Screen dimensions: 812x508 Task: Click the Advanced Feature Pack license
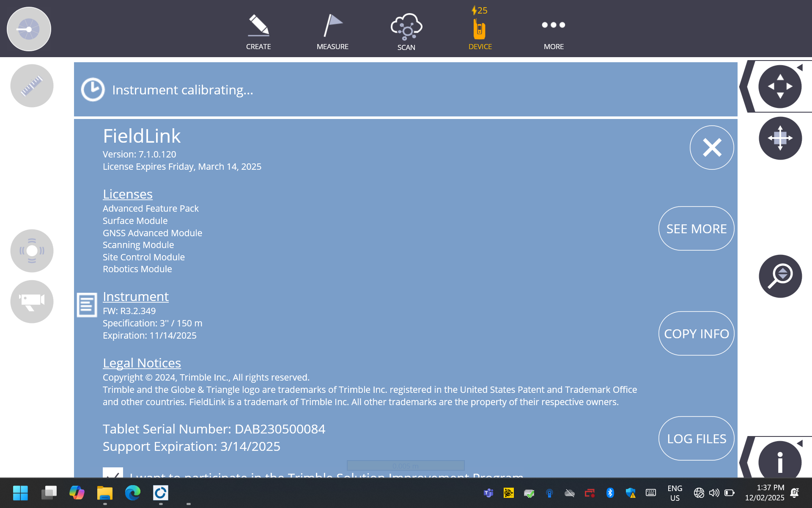(x=151, y=209)
